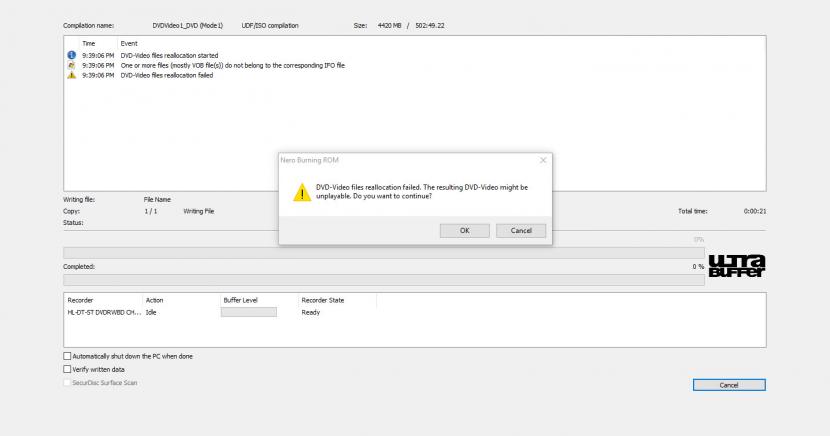The width and height of the screenshot is (830, 436).
Task: Select 'DVD-Video files reallocation failed' event
Action: pos(167,75)
